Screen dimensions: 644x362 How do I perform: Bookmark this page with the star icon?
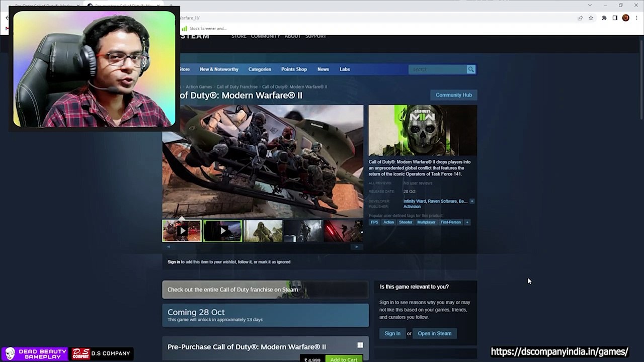click(x=591, y=18)
